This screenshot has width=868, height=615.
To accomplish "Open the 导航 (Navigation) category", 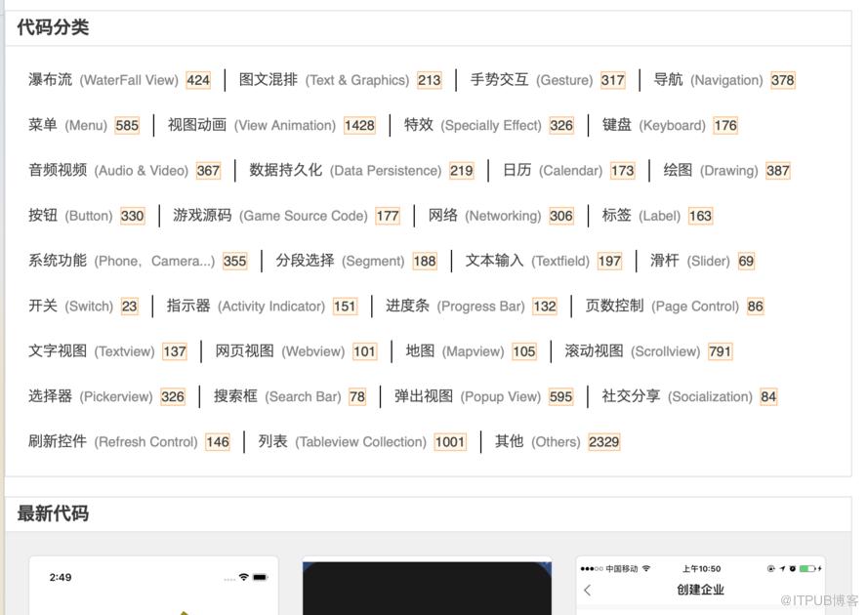I will [708, 80].
